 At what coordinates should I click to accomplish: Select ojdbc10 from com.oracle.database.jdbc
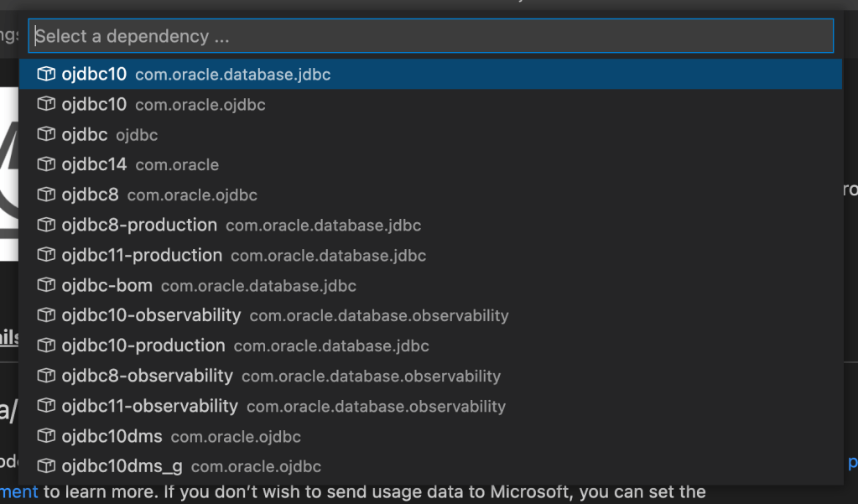(195, 75)
